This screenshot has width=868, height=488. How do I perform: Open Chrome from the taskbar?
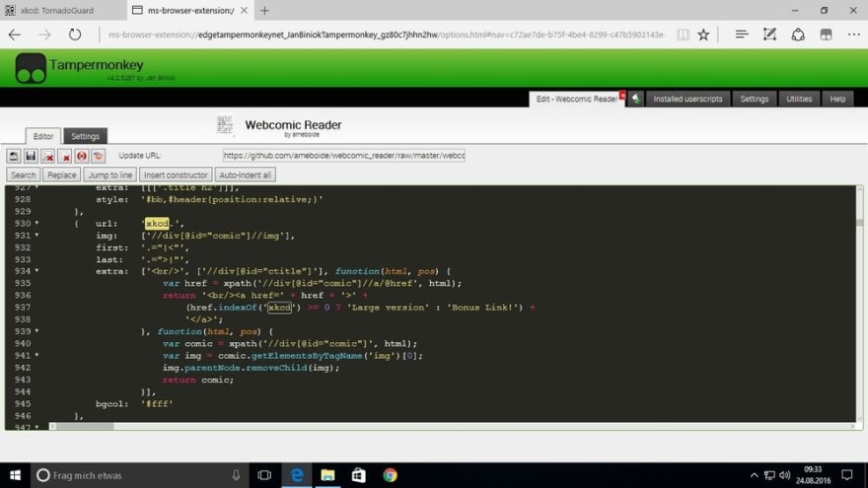coord(390,475)
